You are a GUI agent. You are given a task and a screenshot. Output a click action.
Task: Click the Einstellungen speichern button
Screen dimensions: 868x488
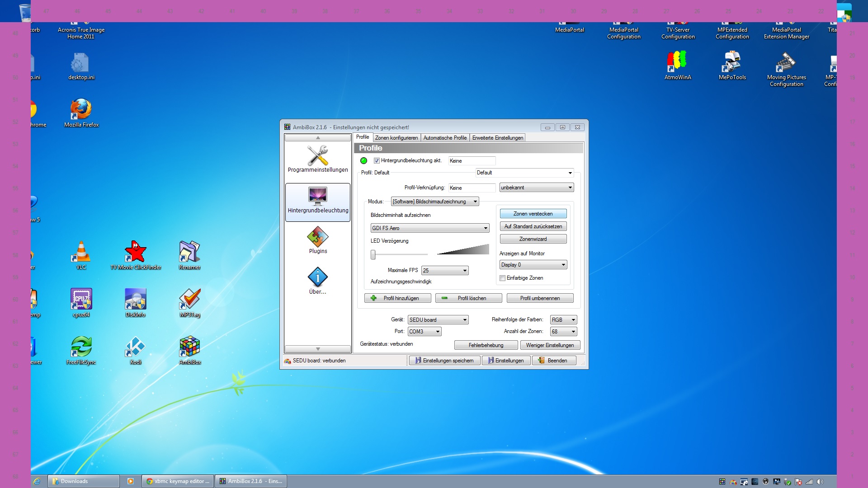[444, 361]
